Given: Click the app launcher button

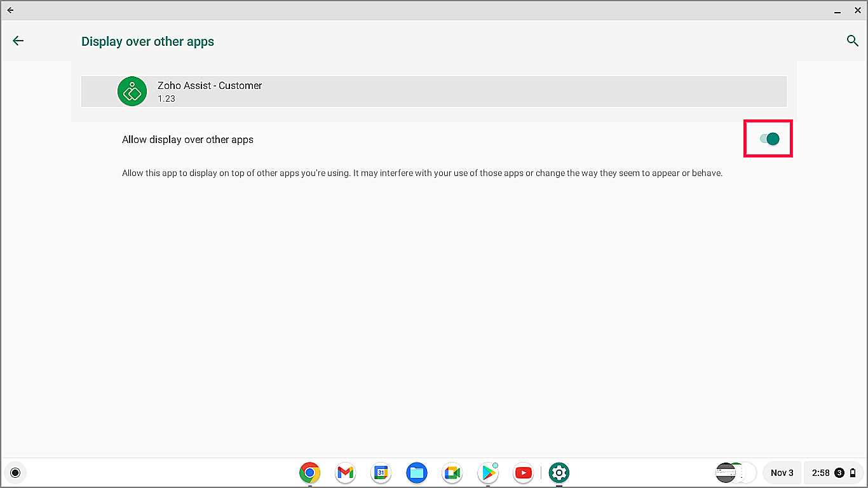Looking at the screenshot, I should tap(15, 473).
